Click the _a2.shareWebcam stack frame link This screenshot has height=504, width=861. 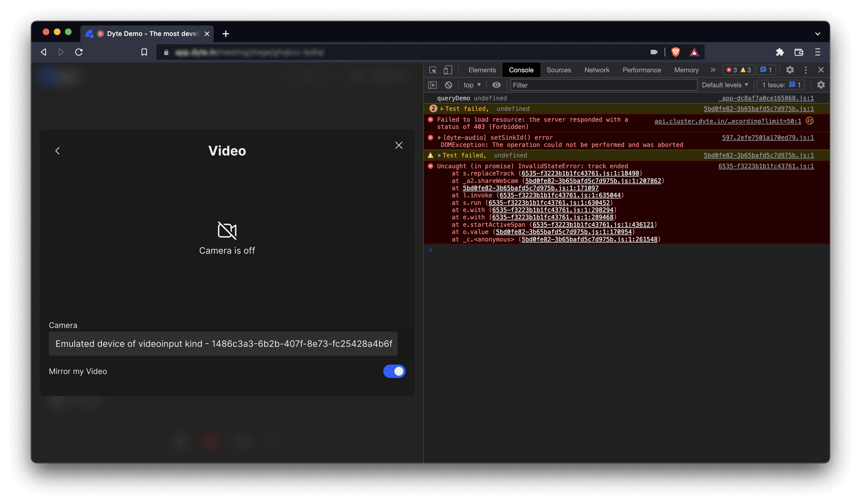[593, 181]
